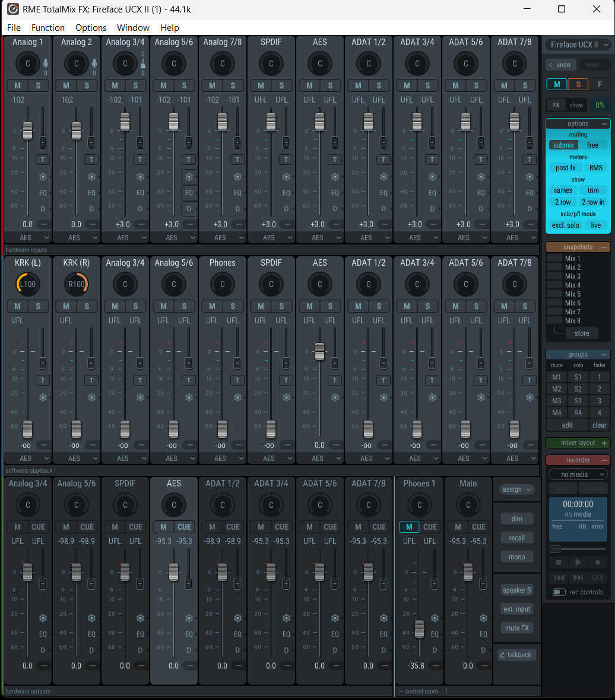Click the pan knob on AES hardware output
Screen dimensions: 615x700
[174, 505]
